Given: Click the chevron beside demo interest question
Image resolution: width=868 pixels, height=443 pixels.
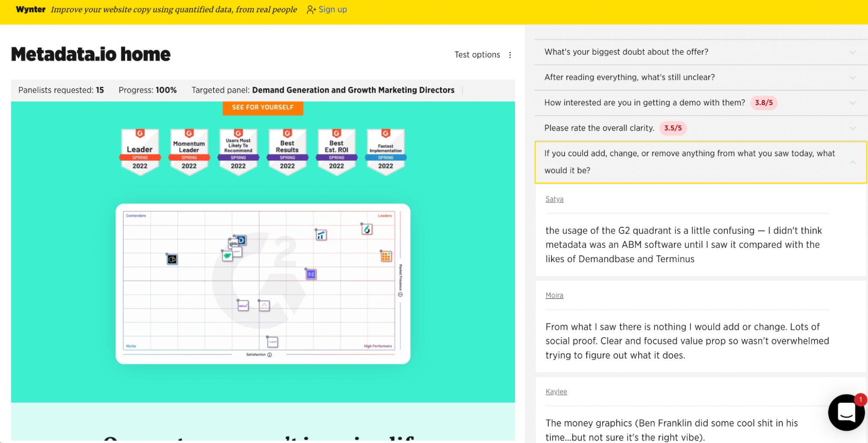Looking at the screenshot, I should click(852, 103).
